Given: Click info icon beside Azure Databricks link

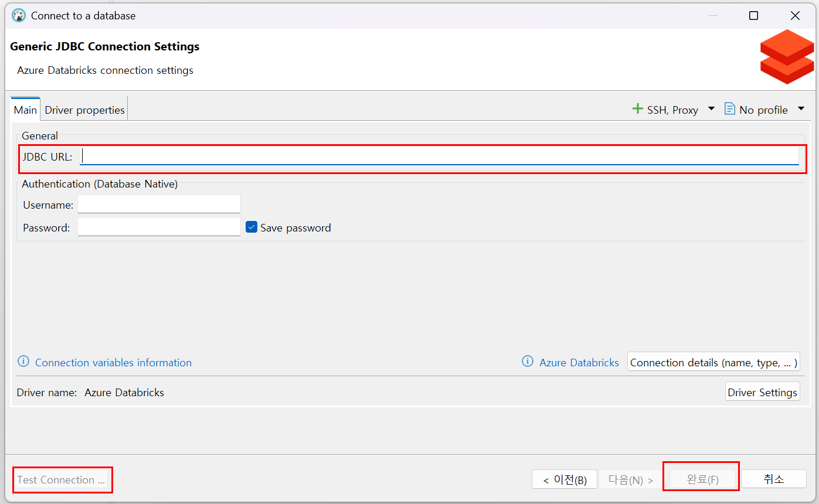Looking at the screenshot, I should click(x=528, y=362).
